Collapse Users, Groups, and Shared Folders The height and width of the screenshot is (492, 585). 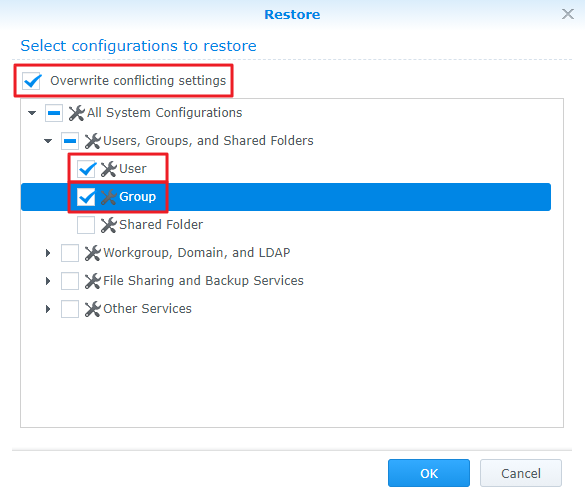pos(48,141)
